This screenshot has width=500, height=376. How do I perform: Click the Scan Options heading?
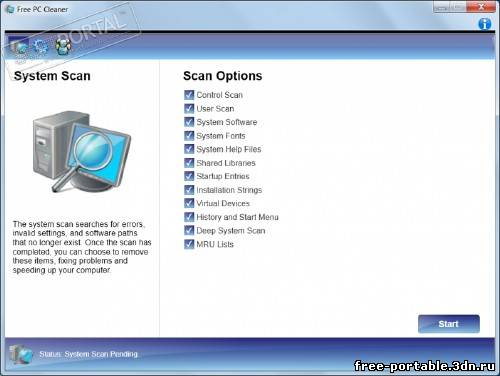coord(223,76)
